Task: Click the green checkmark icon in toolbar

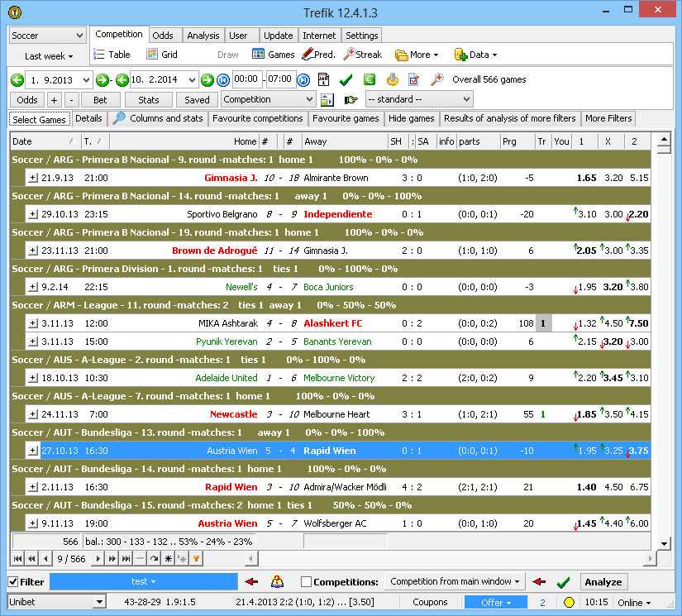Action: click(345, 79)
